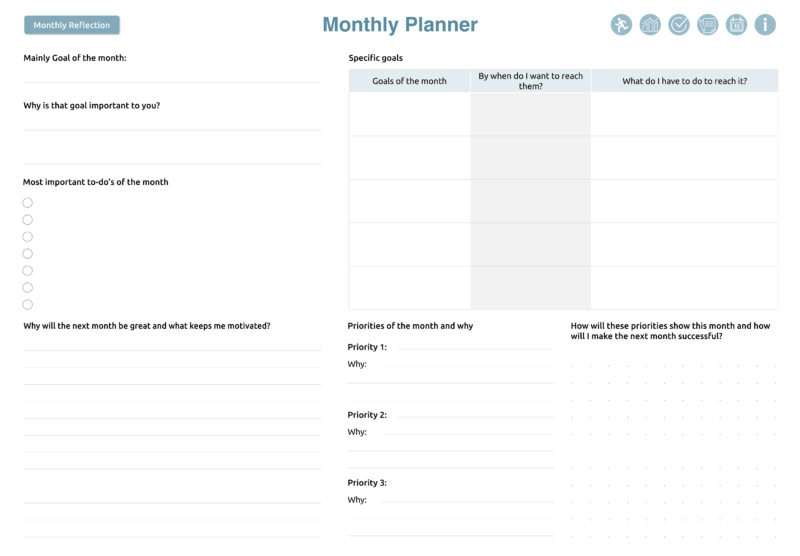Open the bar chart icon
The image size is (800, 556).
[x=650, y=25]
